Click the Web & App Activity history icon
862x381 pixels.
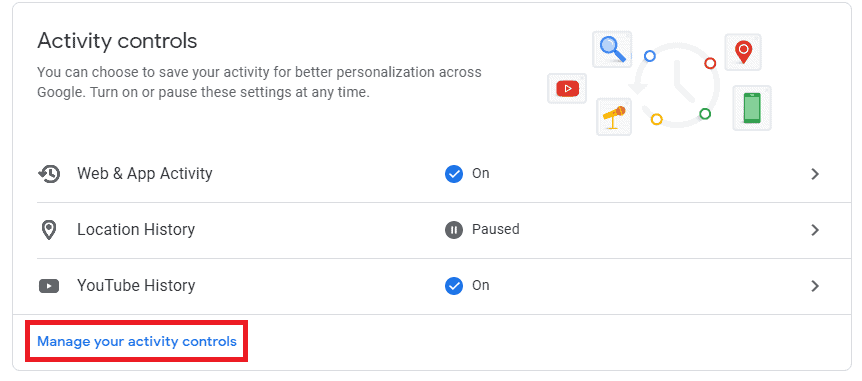(x=49, y=174)
